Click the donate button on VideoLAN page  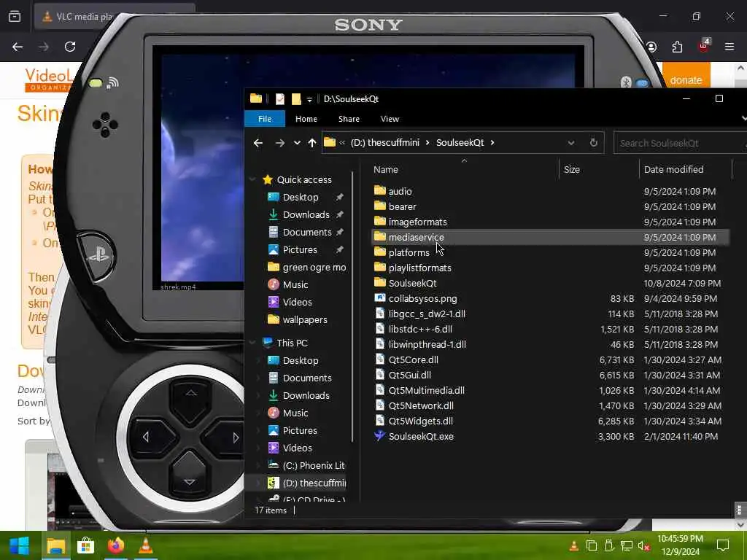(x=685, y=79)
